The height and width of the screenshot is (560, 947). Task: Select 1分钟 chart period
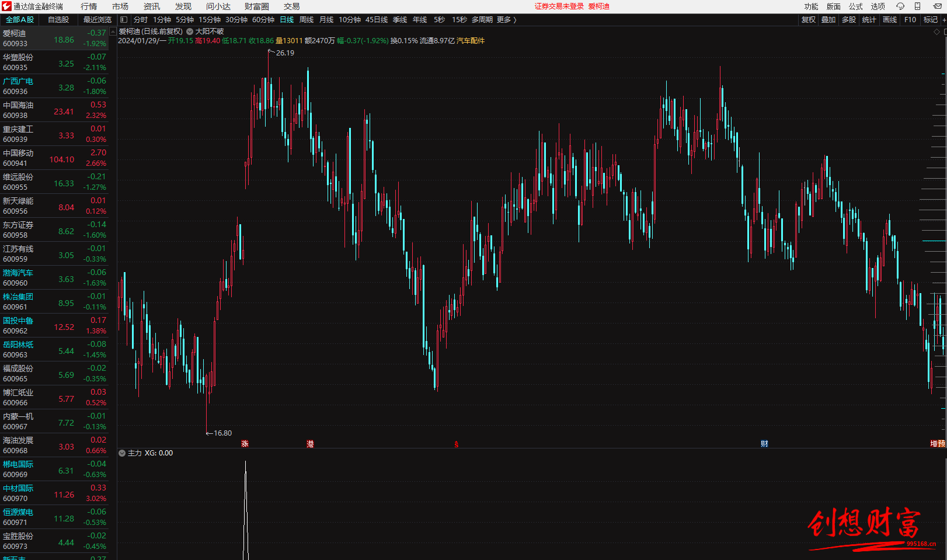(x=162, y=20)
